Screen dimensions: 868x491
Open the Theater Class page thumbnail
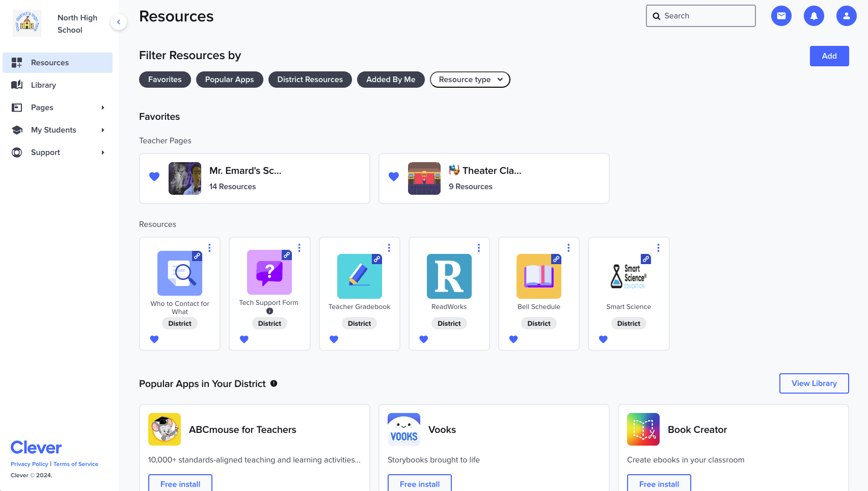pyautogui.click(x=424, y=178)
